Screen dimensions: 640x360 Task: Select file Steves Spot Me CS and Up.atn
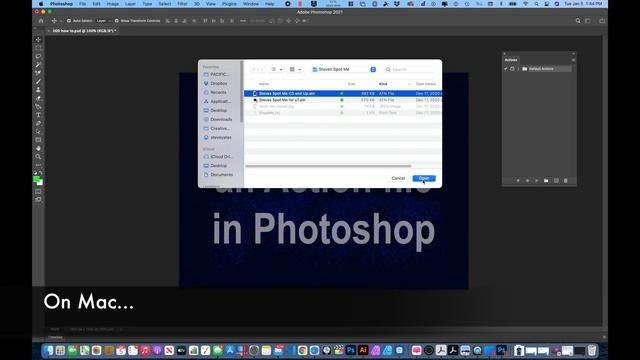click(x=343, y=93)
